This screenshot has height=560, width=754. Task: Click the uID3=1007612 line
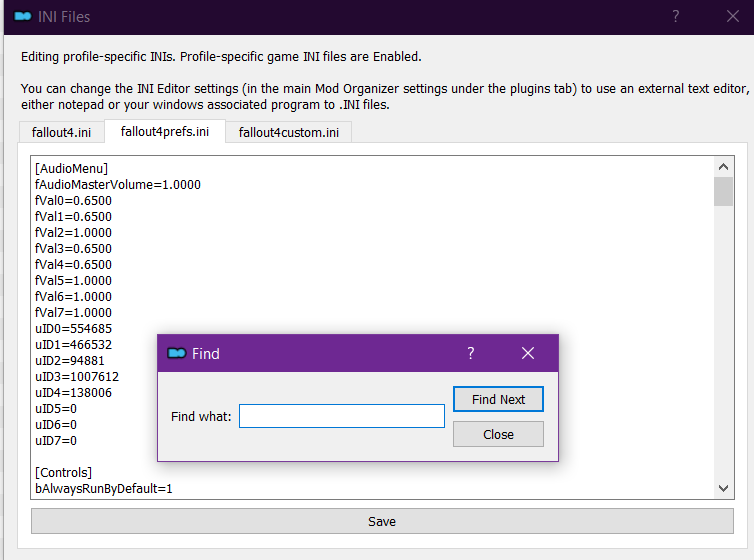tap(77, 377)
